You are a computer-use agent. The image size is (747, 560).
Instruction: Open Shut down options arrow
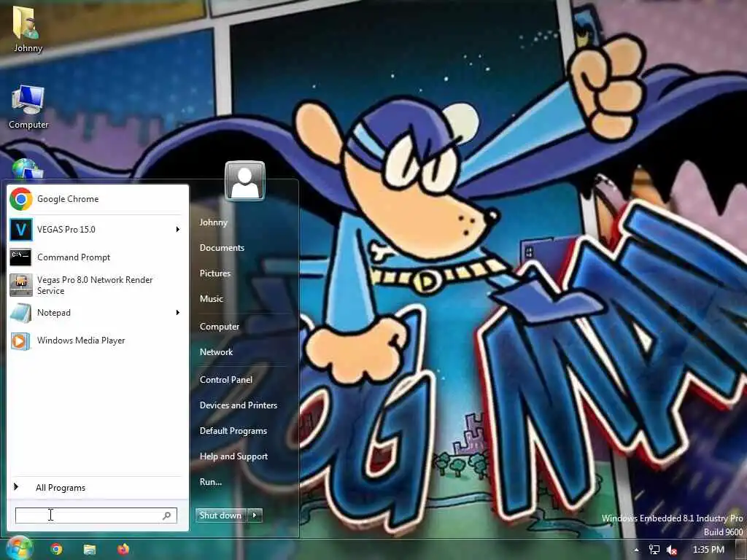(x=255, y=516)
